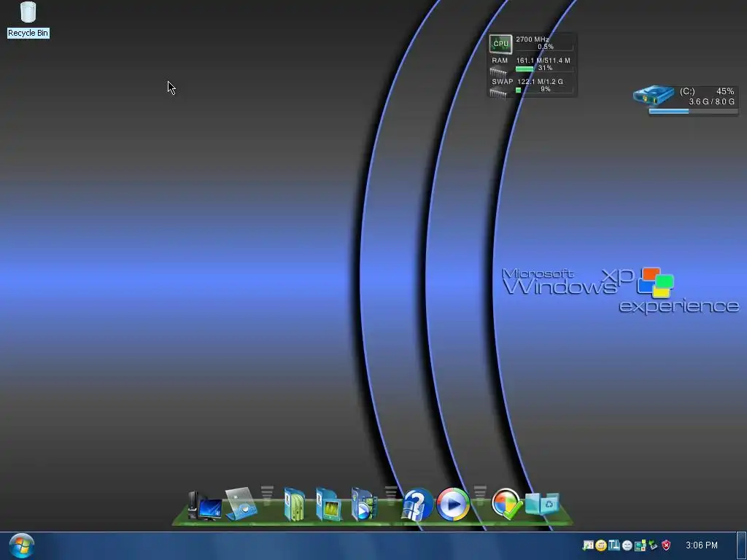Click the CPU chip gadget icon
This screenshot has height=560, width=747.
[500, 44]
